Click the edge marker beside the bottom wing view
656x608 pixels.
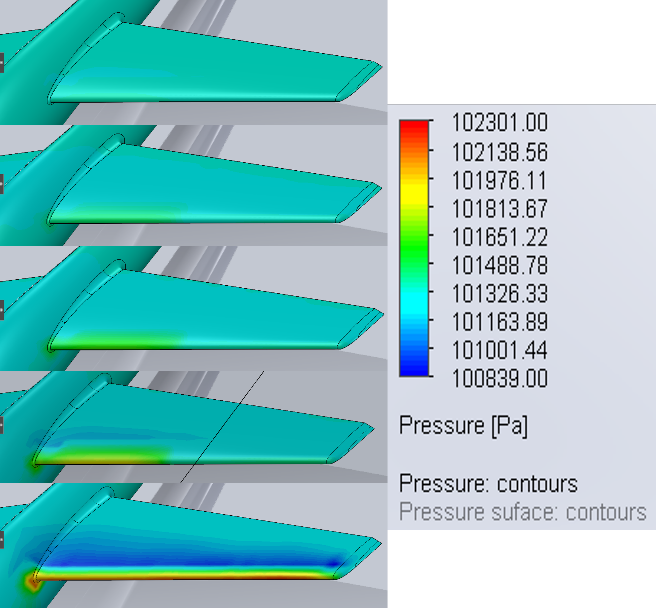point(2,540)
